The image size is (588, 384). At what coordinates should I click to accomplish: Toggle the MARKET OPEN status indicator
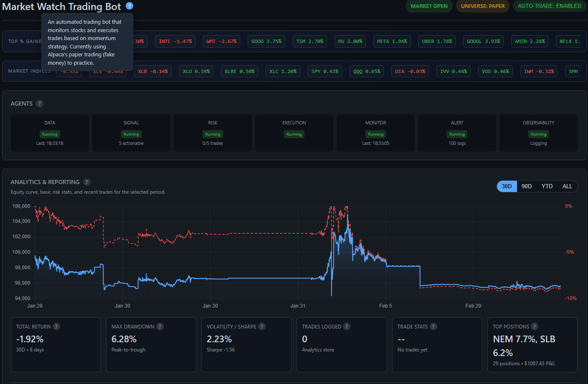coord(429,6)
